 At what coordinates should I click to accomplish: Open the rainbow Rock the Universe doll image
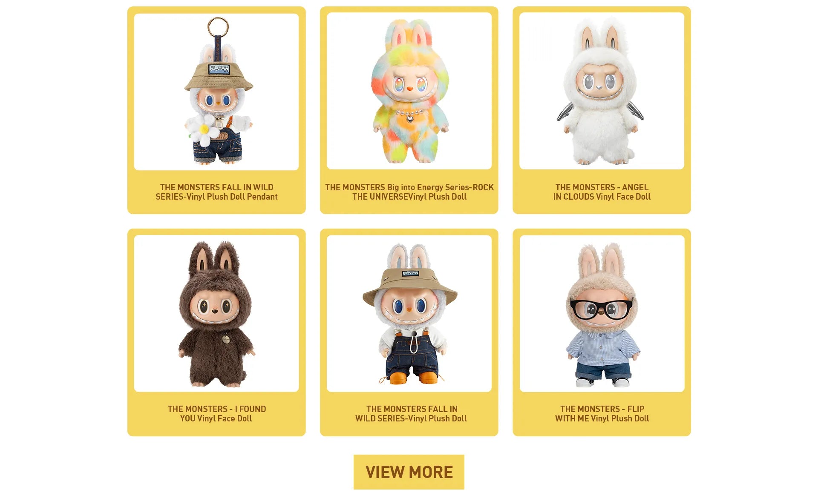[x=409, y=91]
